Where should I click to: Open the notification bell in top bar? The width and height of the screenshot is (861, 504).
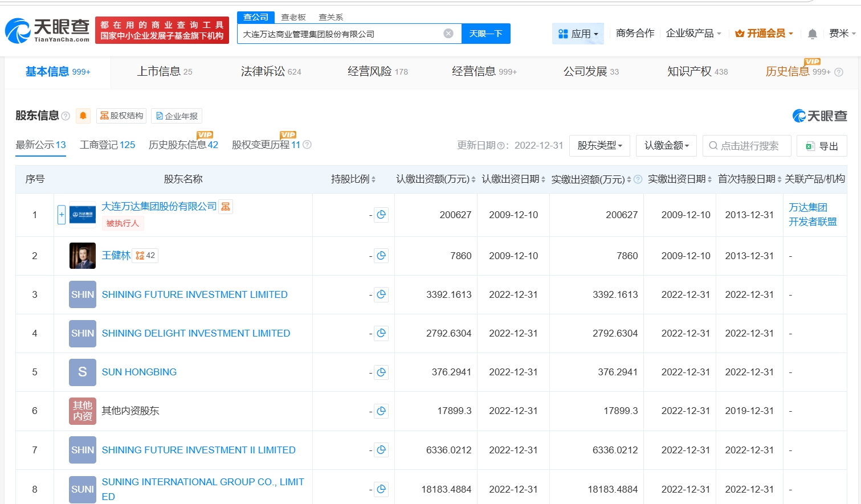[x=813, y=34]
